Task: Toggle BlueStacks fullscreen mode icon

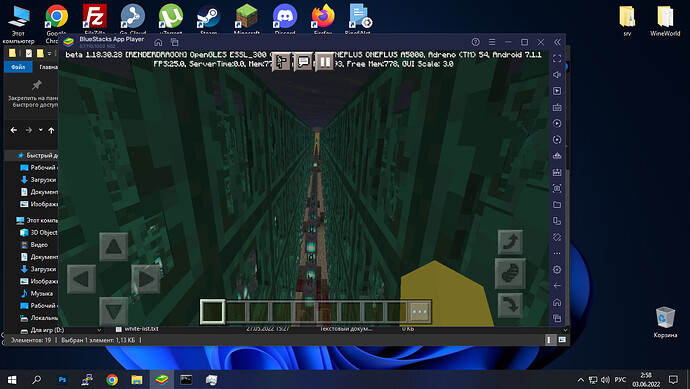Action: tap(557, 58)
